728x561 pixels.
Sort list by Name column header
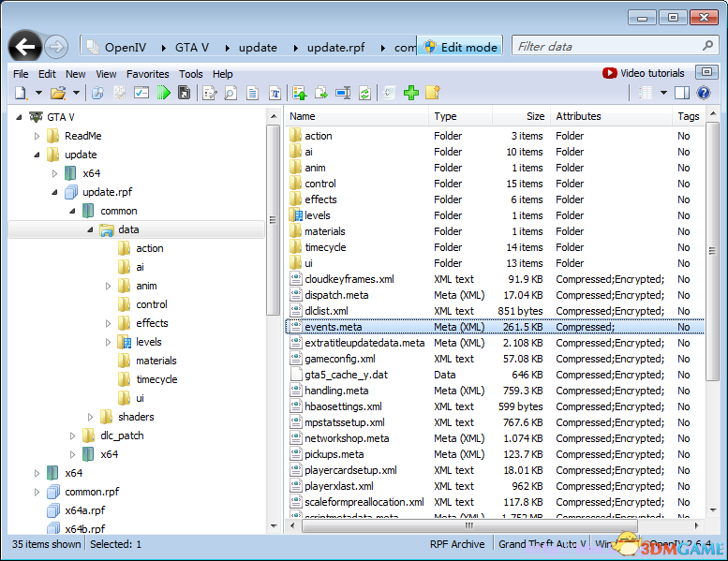357,116
